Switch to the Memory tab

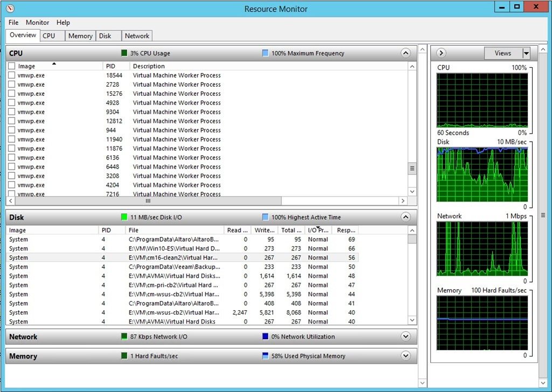[x=80, y=36]
